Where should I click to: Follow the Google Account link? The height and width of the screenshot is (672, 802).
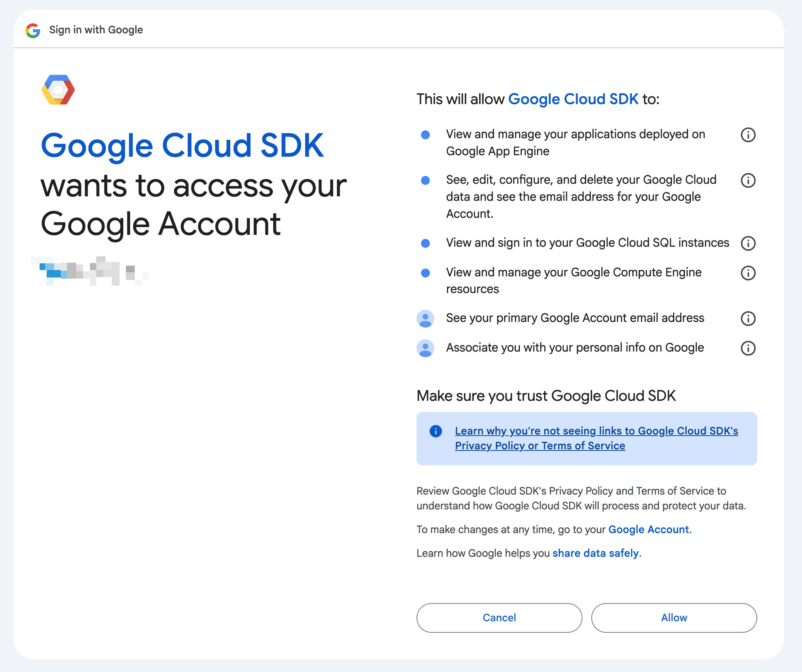tap(648, 529)
